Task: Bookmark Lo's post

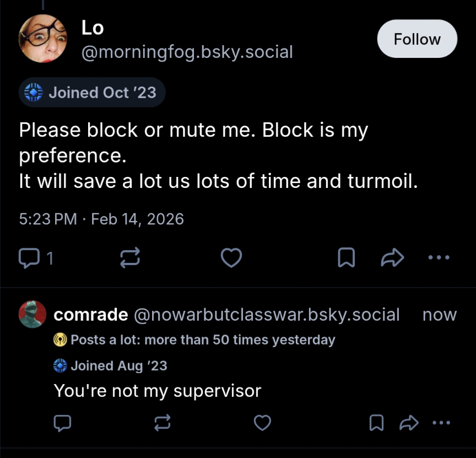Action: (345, 257)
